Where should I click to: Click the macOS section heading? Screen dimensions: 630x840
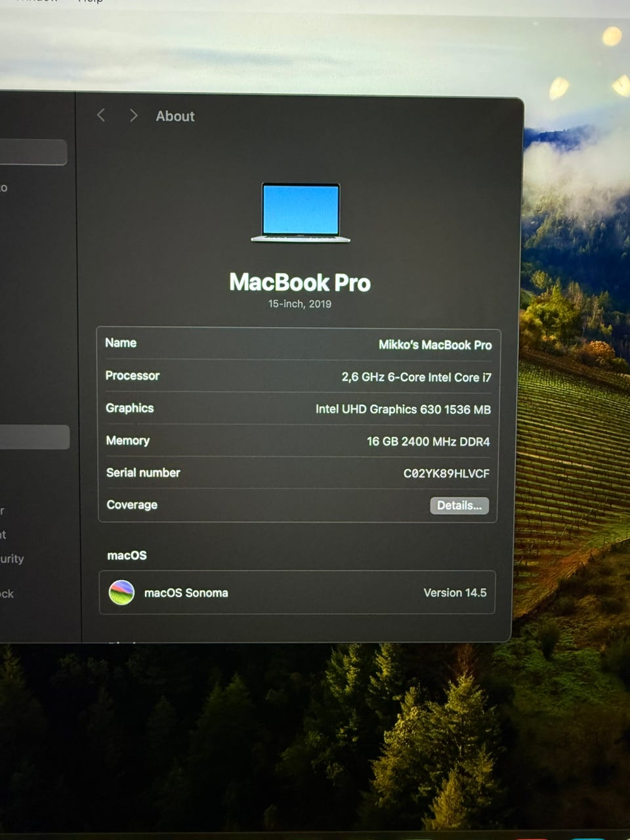[x=127, y=555]
